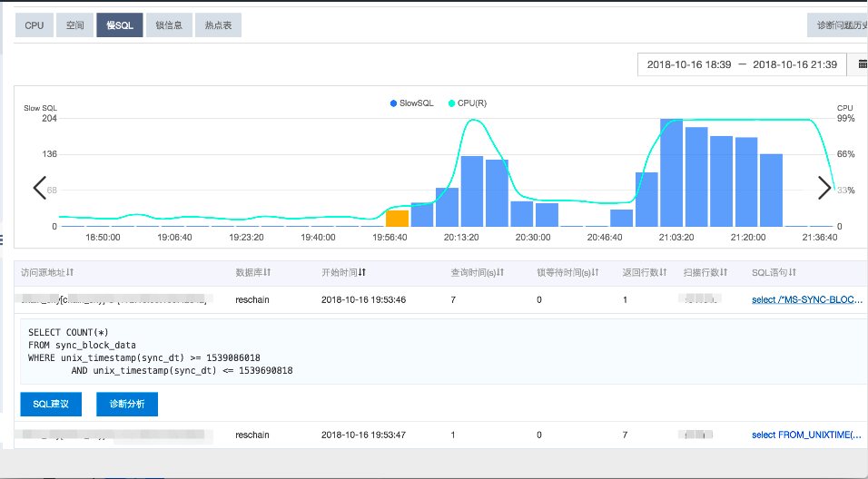The width and height of the screenshot is (868, 479).
Task: Click the tallest SlowSQL bar near 21:03:20
Action: [x=671, y=172]
